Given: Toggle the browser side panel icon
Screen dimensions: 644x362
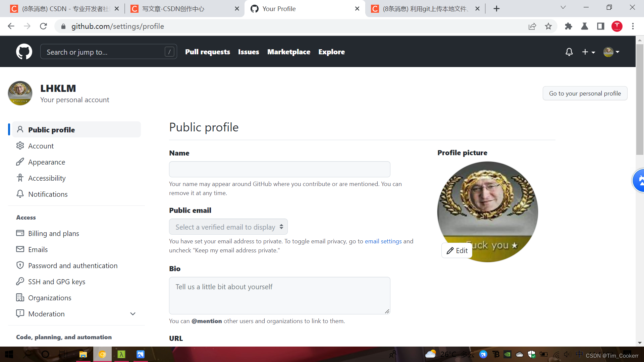Looking at the screenshot, I should coord(601,26).
